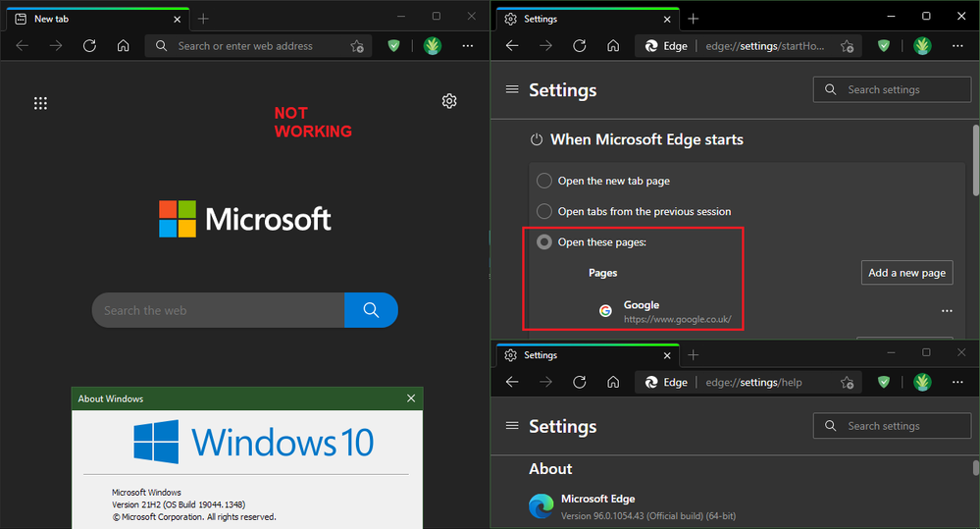980x529 pixels.
Task: Open the green shield extension in New tab window
Action: pos(393,46)
